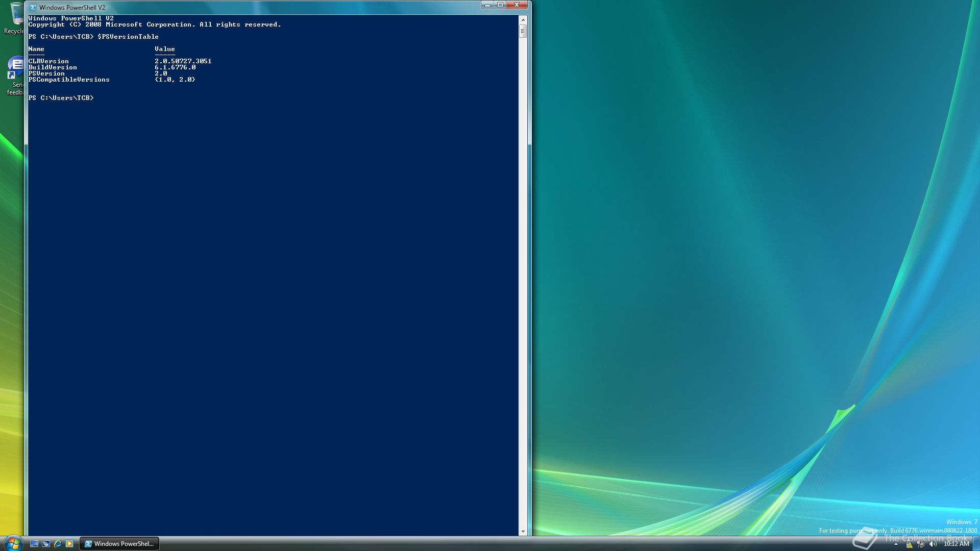Click the CLRVersion row name

point(48,61)
